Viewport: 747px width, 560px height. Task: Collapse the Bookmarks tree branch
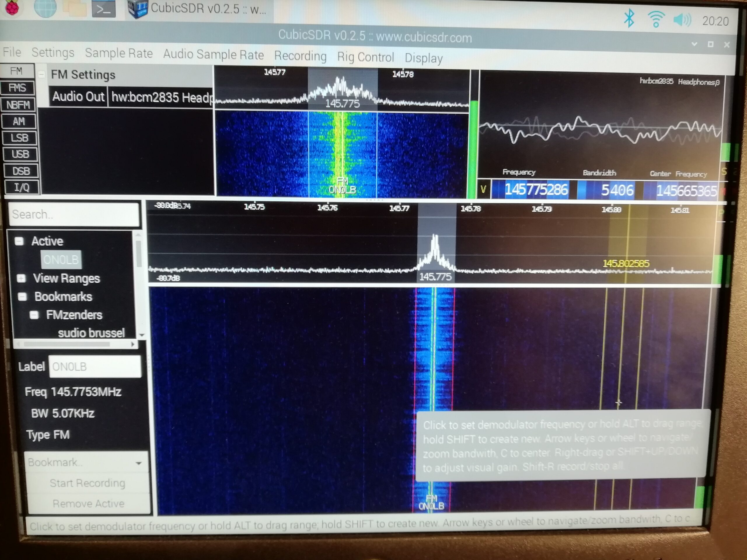click(22, 296)
